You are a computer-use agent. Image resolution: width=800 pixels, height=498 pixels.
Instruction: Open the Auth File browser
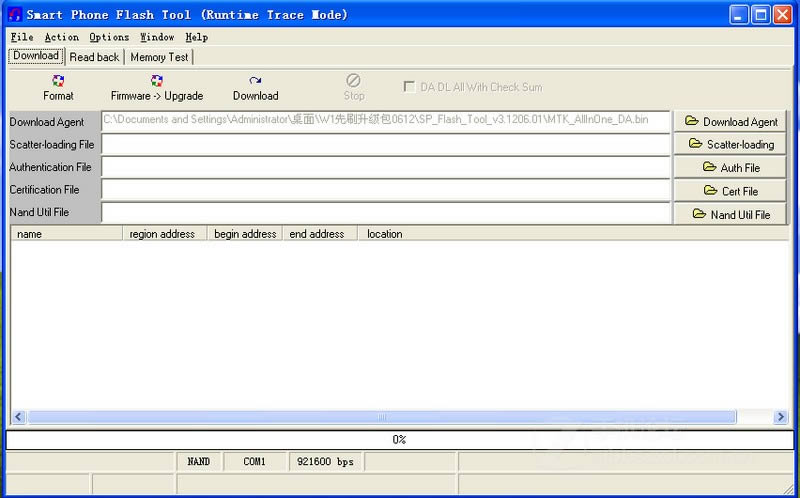[x=730, y=167]
